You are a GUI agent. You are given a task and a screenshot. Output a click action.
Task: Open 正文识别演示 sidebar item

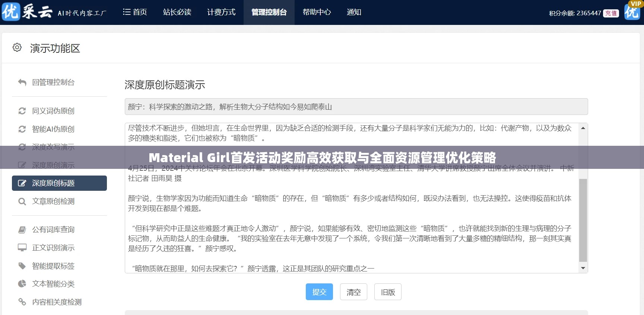coord(53,248)
